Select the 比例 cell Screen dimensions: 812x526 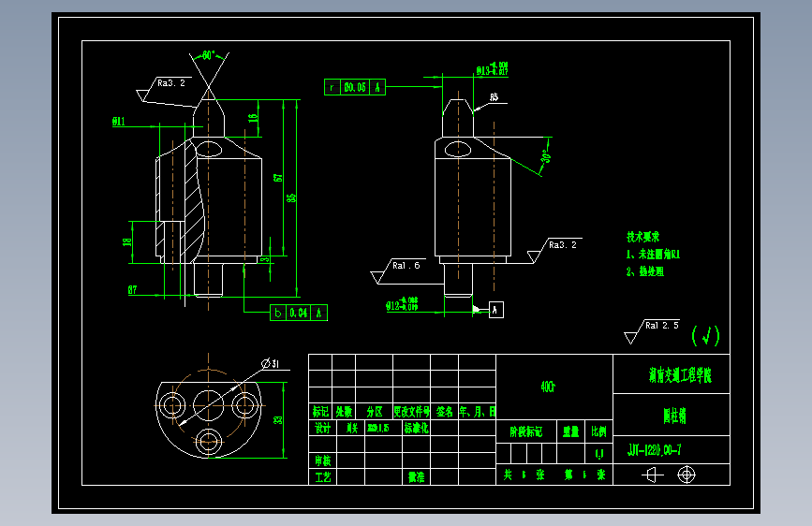click(x=598, y=431)
